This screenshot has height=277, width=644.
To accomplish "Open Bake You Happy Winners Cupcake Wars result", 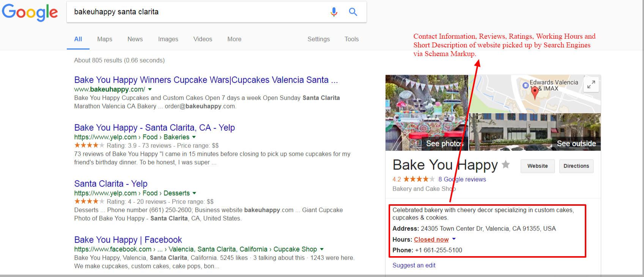I will [206, 80].
